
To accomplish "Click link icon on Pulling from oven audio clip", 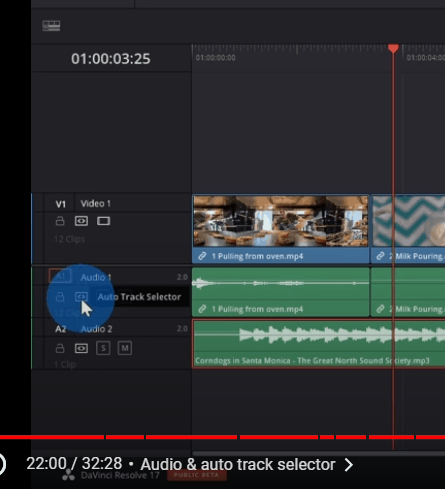I will pyautogui.click(x=202, y=309).
